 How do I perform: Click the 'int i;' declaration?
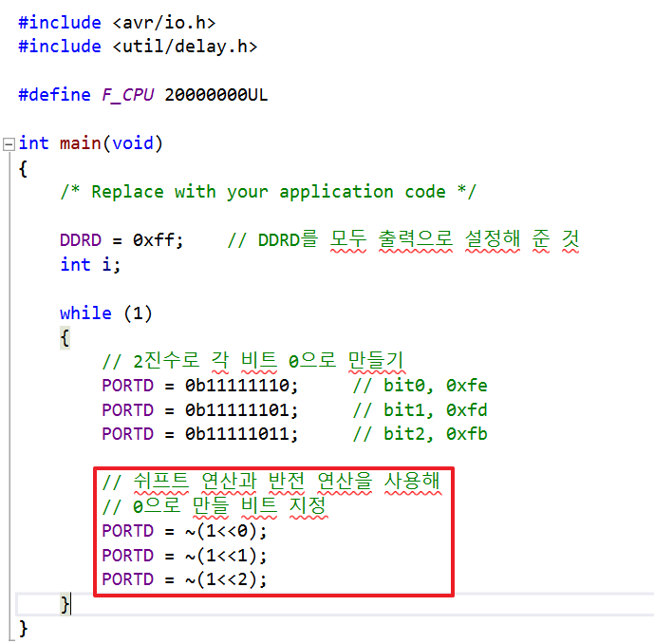[90, 265]
